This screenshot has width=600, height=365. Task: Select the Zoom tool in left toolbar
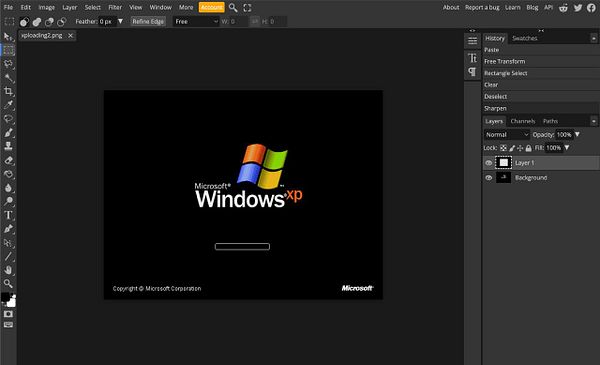pos(8,284)
